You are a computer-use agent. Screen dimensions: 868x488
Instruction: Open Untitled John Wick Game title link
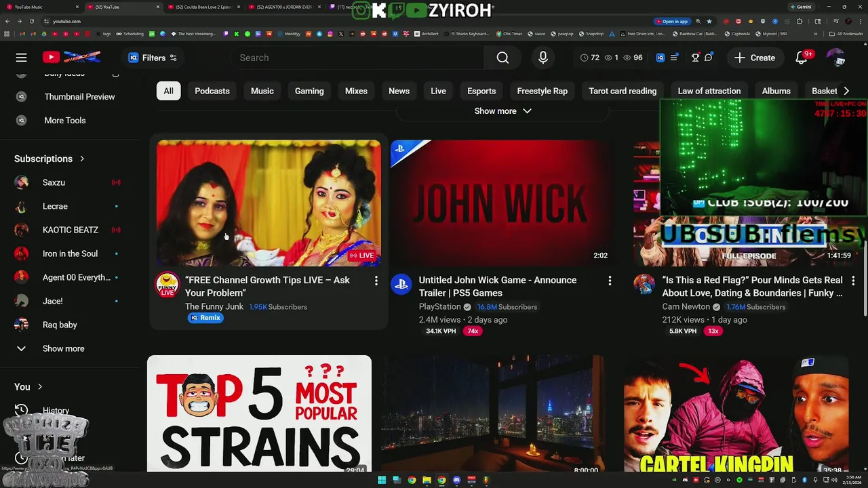(x=497, y=286)
